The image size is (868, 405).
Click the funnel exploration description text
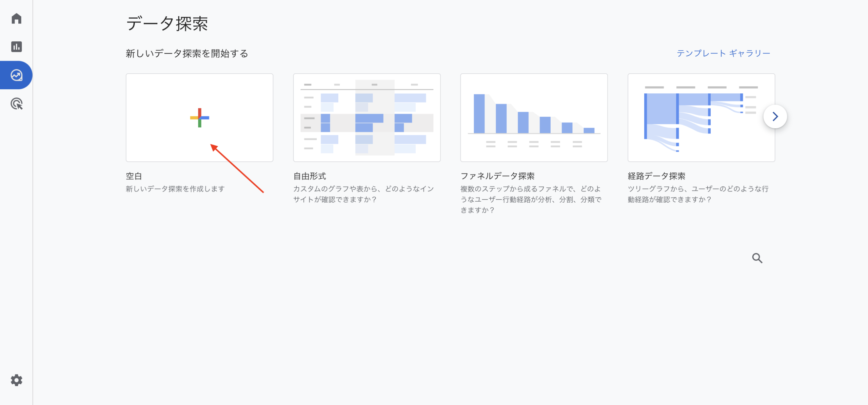[x=531, y=199]
